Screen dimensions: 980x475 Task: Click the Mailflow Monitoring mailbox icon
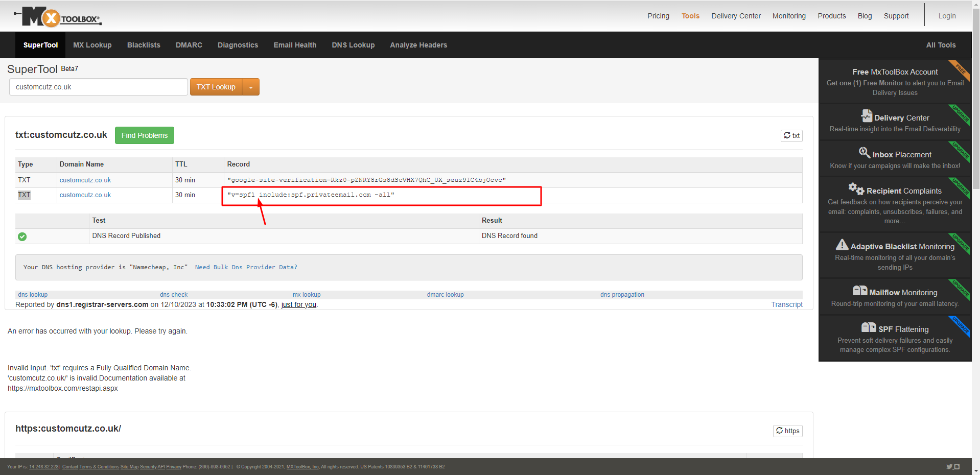pos(860,291)
